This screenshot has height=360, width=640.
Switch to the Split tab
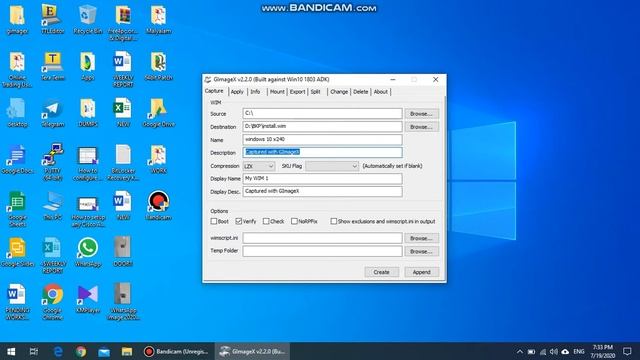pyautogui.click(x=316, y=92)
